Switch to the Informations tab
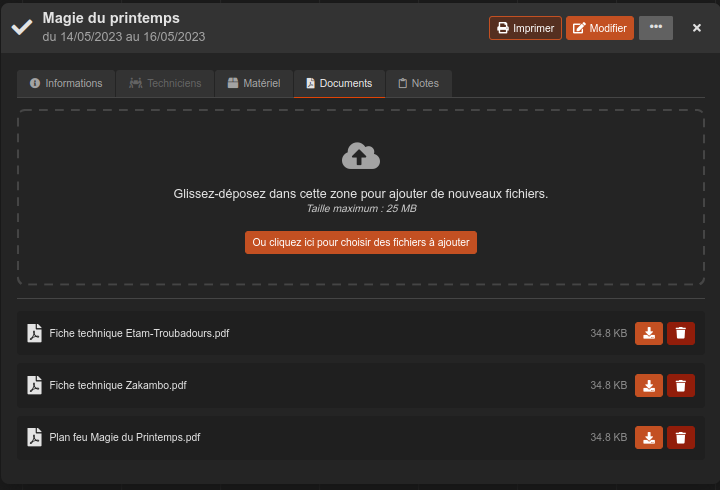This screenshot has height=490, width=720. pos(66,83)
